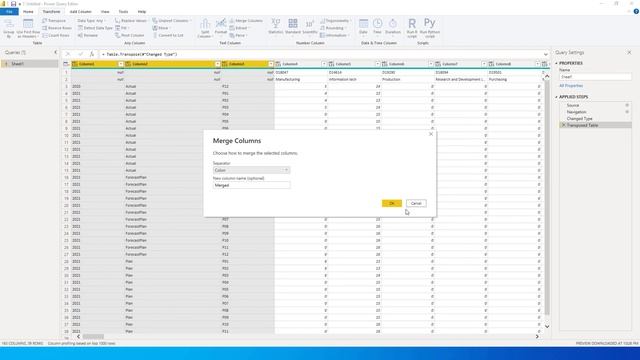The image size is (640, 360).
Task: Open the Data Type: Any dropdown
Action: point(92,20)
